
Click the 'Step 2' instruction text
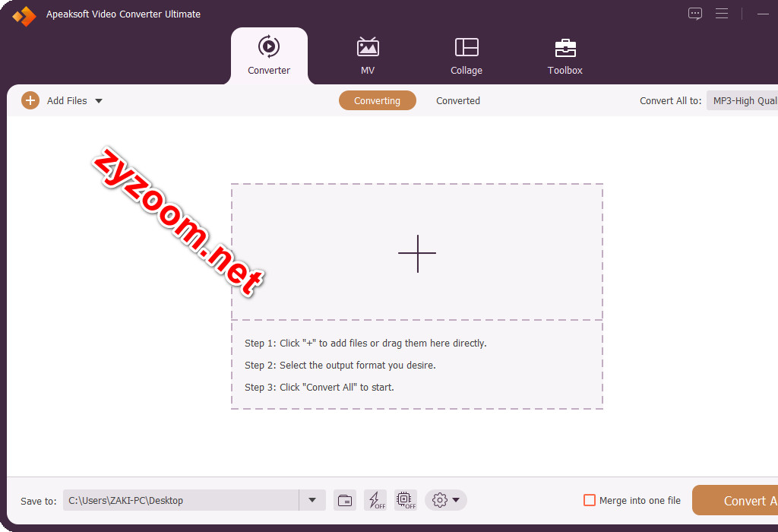tap(340, 366)
